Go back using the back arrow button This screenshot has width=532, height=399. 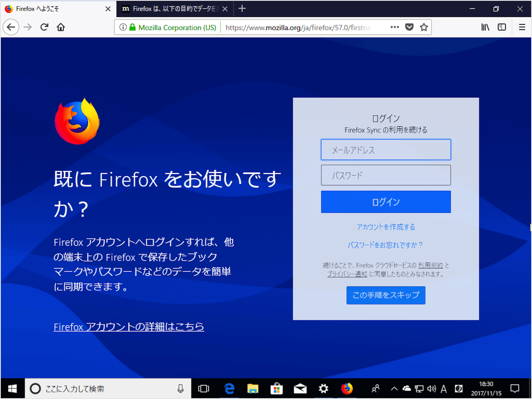point(11,27)
